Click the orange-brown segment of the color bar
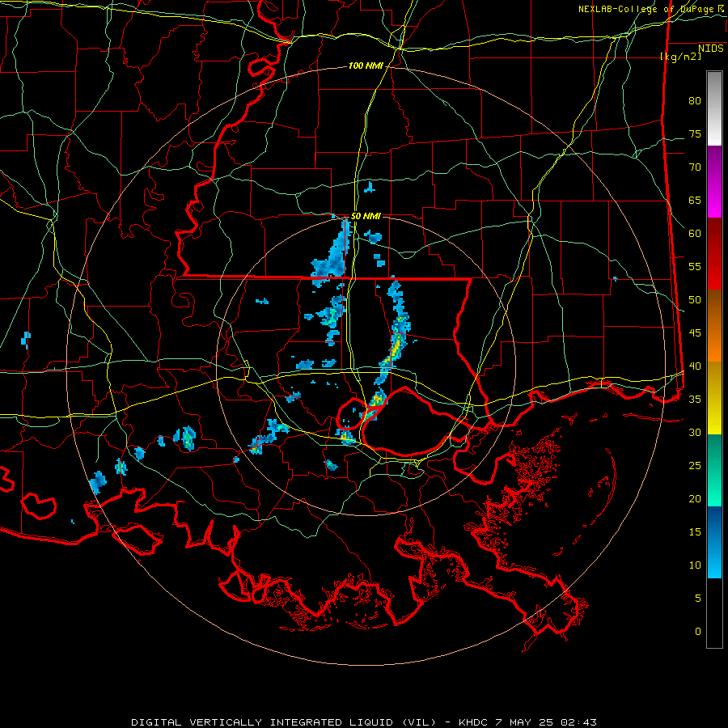 pos(714,325)
